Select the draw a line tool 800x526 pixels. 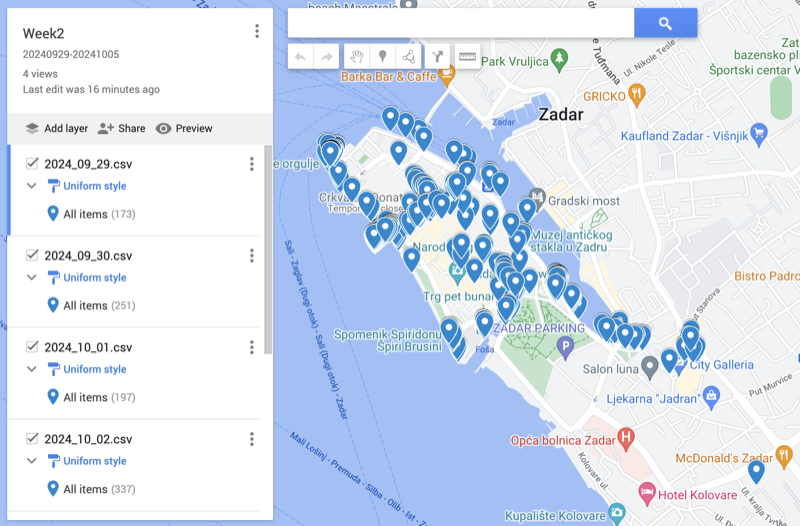click(x=407, y=57)
